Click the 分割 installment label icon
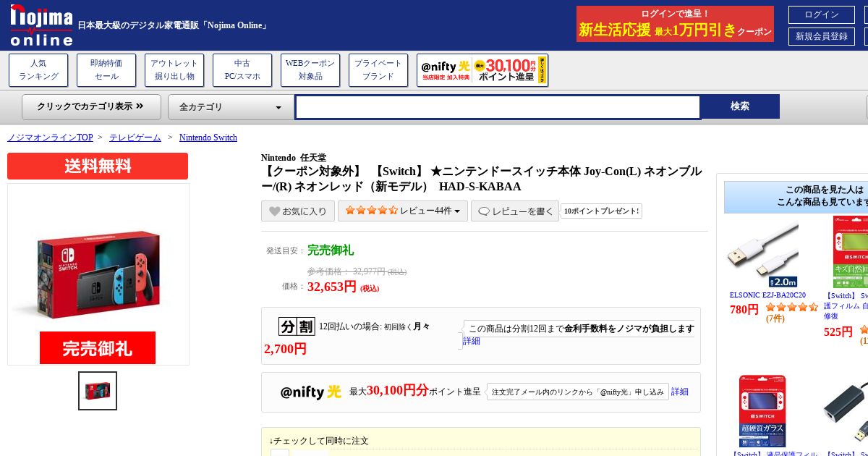This screenshot has width=868, height=456. click(x=297, y=326)
